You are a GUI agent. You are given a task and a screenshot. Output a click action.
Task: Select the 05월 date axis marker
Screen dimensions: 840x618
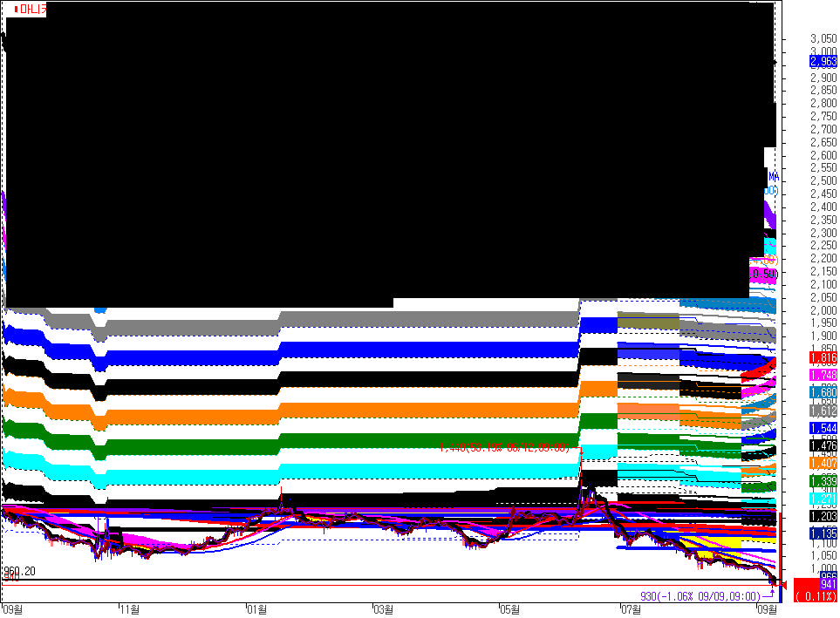click(x=509, y=608)
